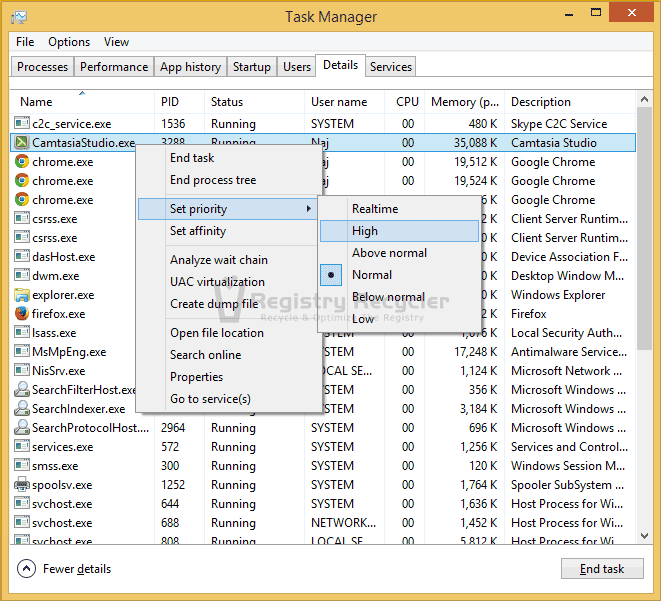
Task: Open Set affinity dialog
Action: pyautogui.click(x=228, y=231)
